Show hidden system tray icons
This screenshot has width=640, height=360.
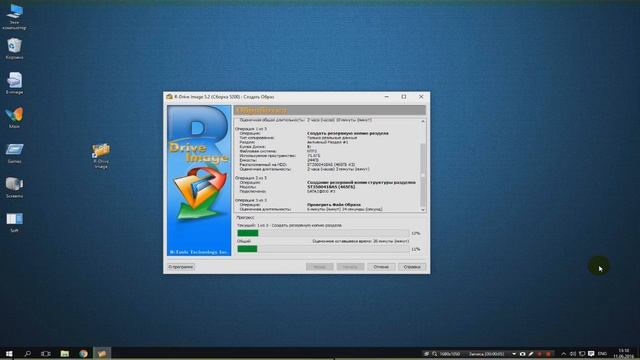coord(563,354)
